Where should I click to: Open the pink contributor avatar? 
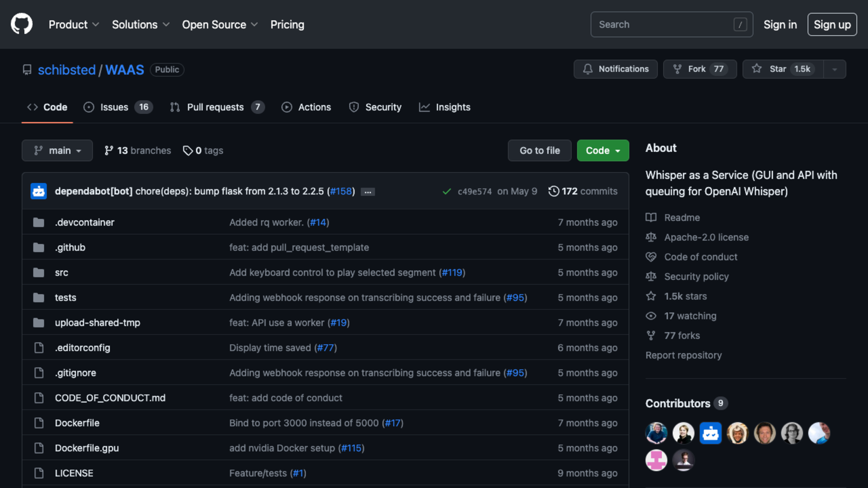[x=656, y=460]
